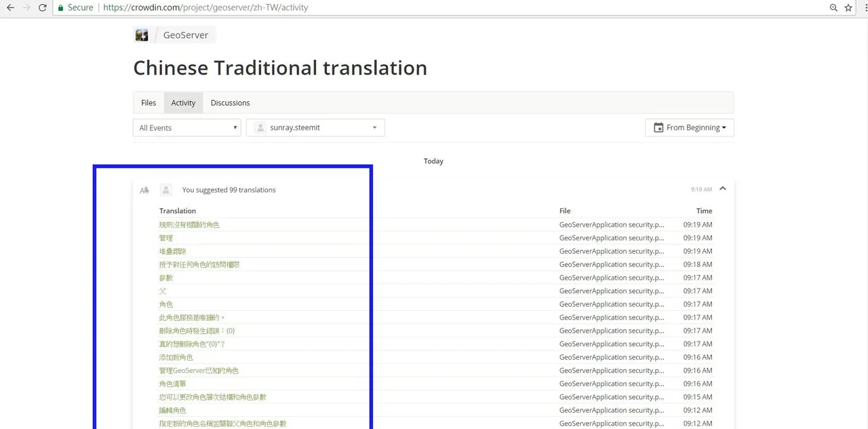Click the avatar icon in the sunray.steemit filter
The image size is (868, 429).
tap(260, 128)
